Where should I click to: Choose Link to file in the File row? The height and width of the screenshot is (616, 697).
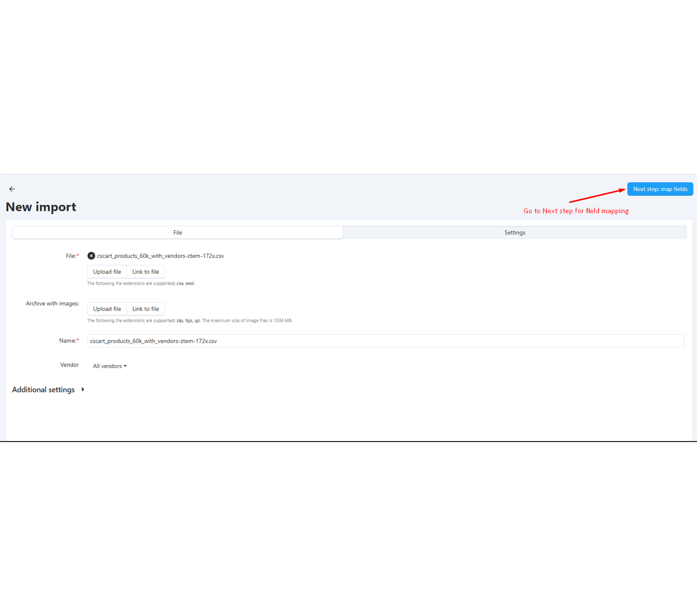(x=146, y=272)
